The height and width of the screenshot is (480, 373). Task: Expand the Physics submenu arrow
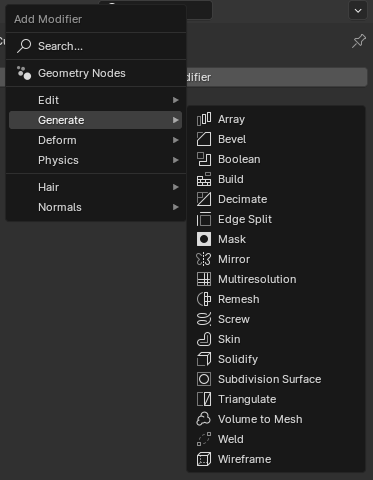tap(176, 160)
